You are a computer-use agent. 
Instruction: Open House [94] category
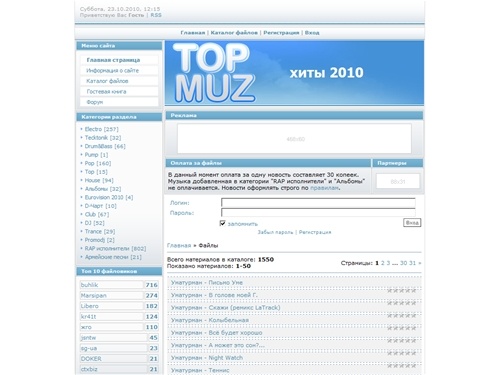(x=99, y=180)
